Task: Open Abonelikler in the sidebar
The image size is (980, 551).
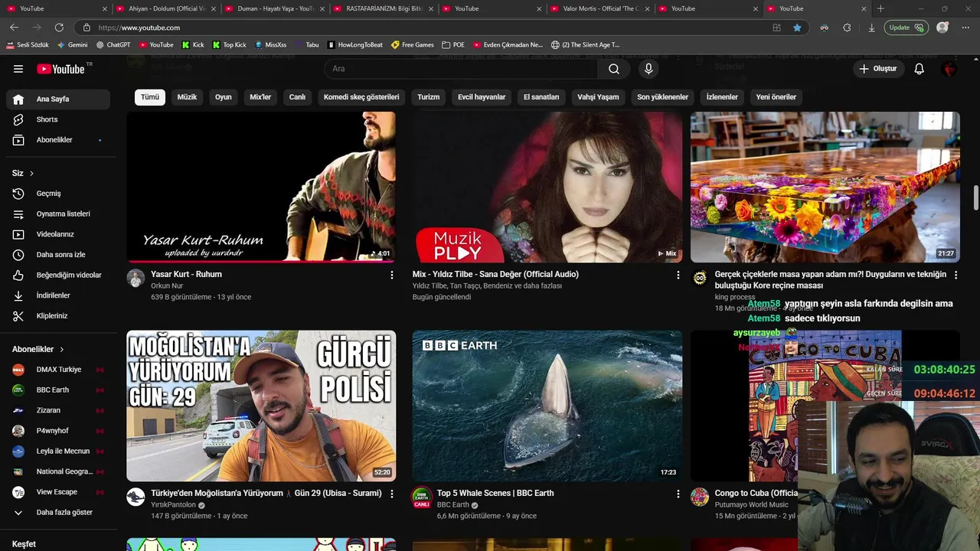Action: (58, 140)
